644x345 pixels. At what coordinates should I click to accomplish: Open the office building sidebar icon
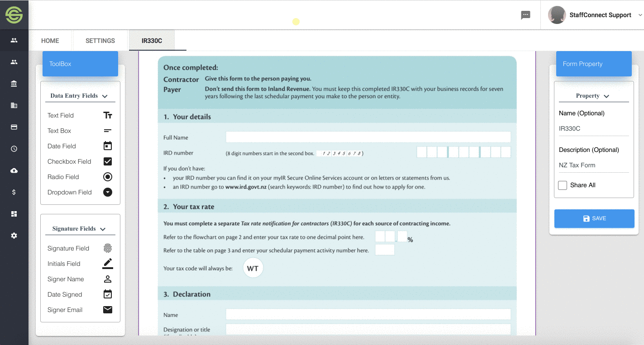pos(14,105)
